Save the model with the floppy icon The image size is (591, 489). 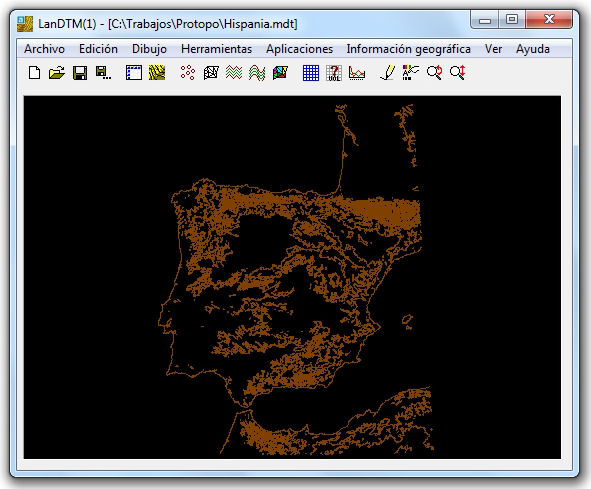tap(80, 72)
